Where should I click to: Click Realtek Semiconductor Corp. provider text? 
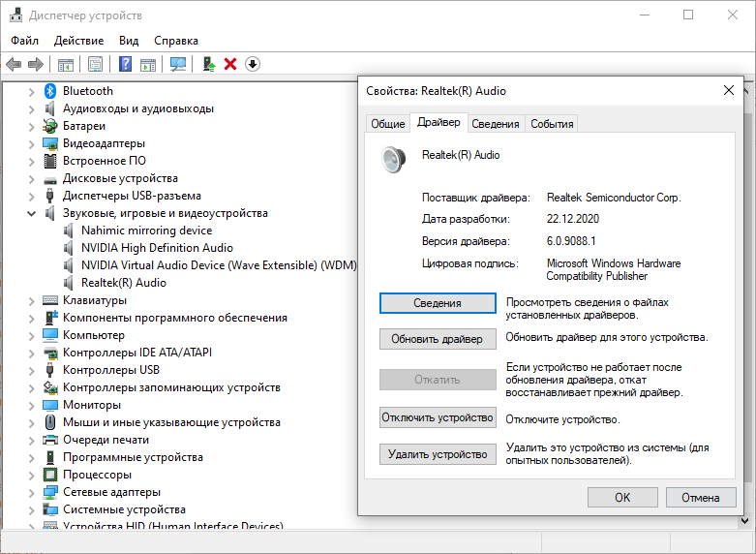coord(614,198)
